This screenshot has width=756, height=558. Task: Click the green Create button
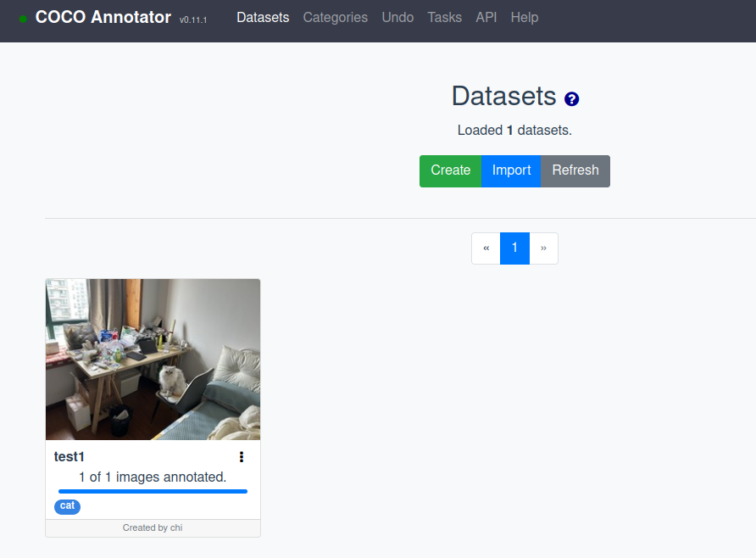pyautogui.click(x=450, y=170)
